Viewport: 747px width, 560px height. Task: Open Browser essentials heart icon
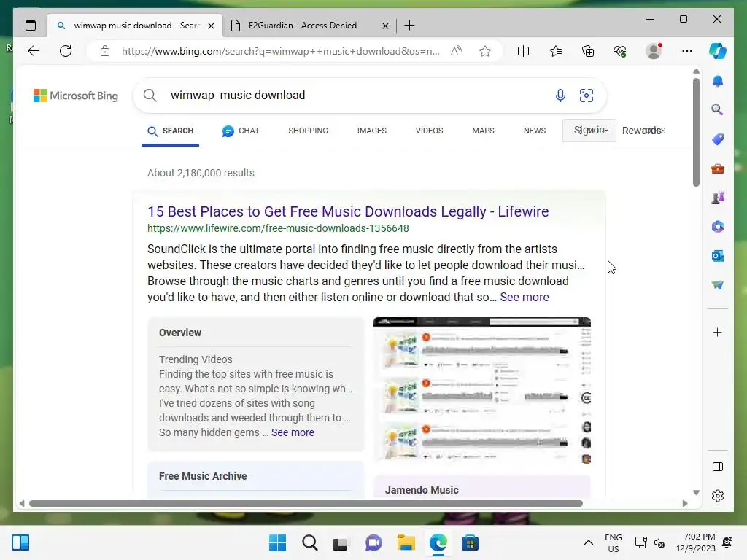(x=620, y=51)
